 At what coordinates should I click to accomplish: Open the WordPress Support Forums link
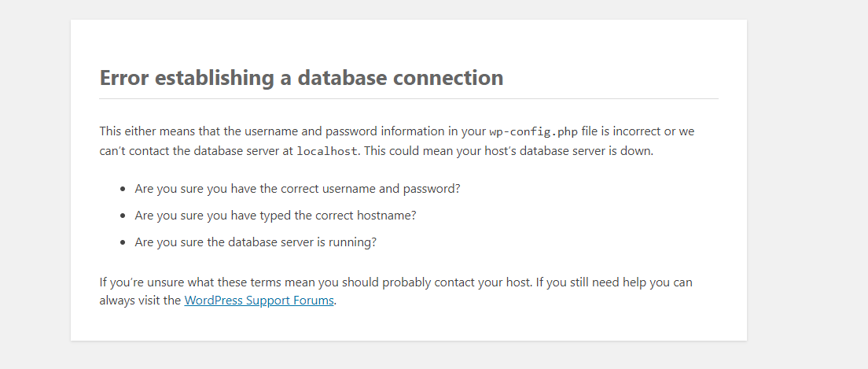coord(259,301)
